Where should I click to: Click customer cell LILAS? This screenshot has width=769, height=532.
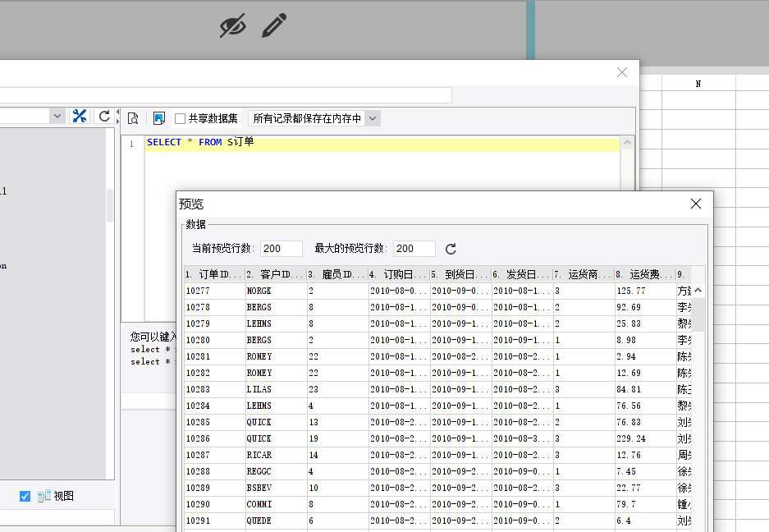[276, 390]
